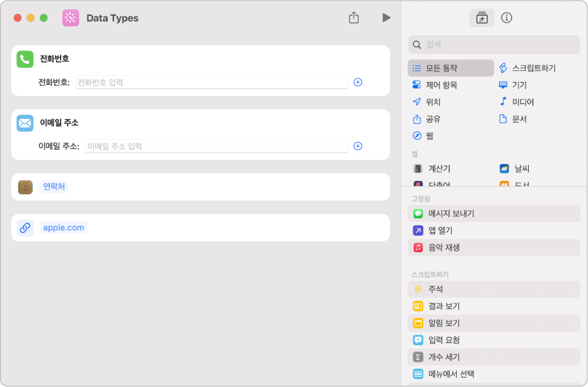
Task: Click the 이메일 주소 입력 text field
Action: click(x=217, y=146)
